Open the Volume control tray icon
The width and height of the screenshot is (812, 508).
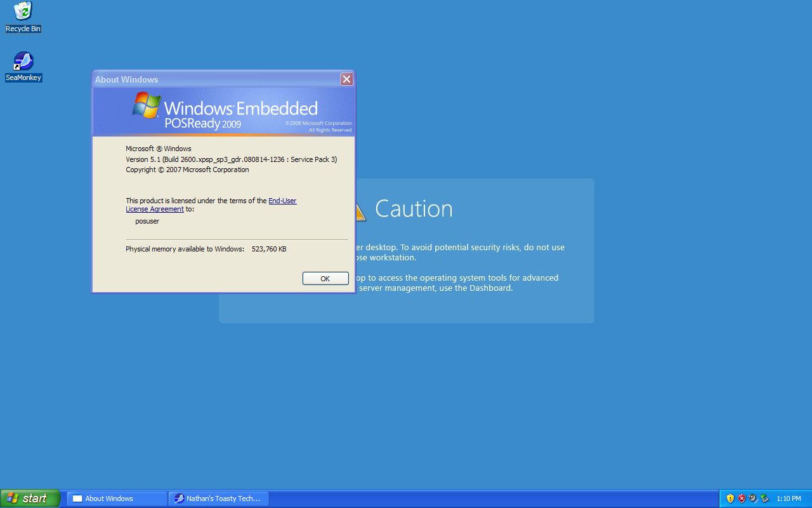[x=752, y=498]
